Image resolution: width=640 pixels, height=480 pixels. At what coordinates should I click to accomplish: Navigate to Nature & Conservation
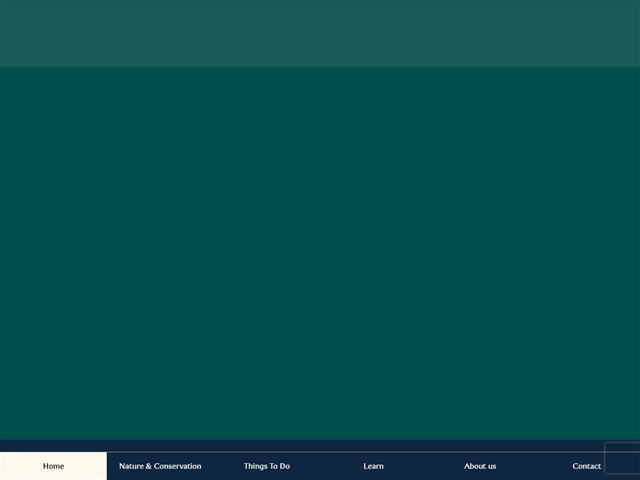click(160, 466)
